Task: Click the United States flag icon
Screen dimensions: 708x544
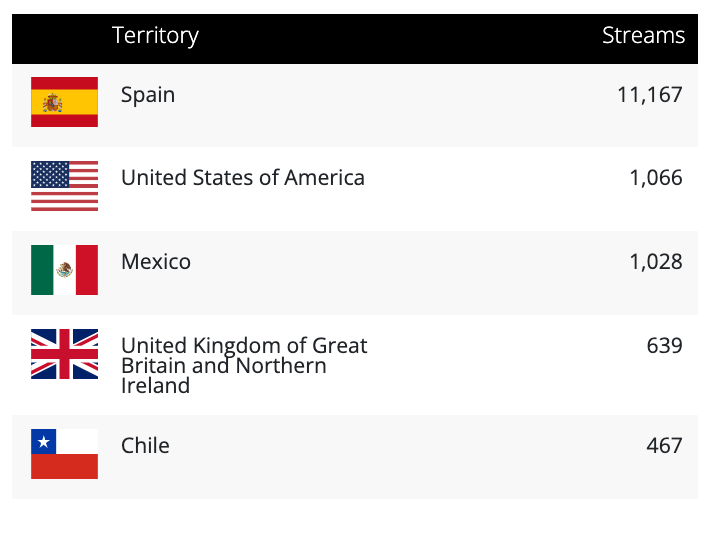Action: pos(64,186)
